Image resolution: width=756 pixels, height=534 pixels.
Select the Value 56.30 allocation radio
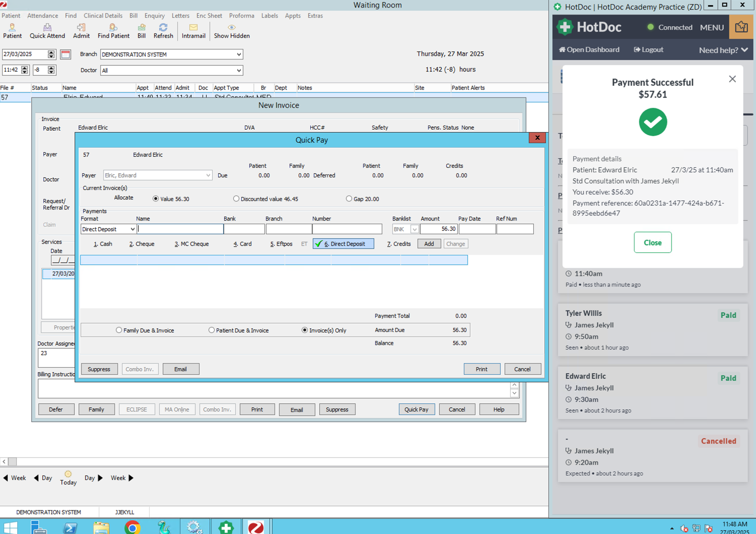[x=155, y=199]
